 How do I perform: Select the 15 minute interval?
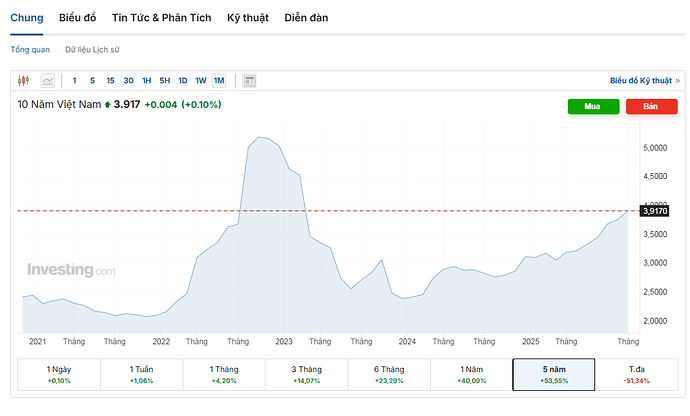(110, 80)
